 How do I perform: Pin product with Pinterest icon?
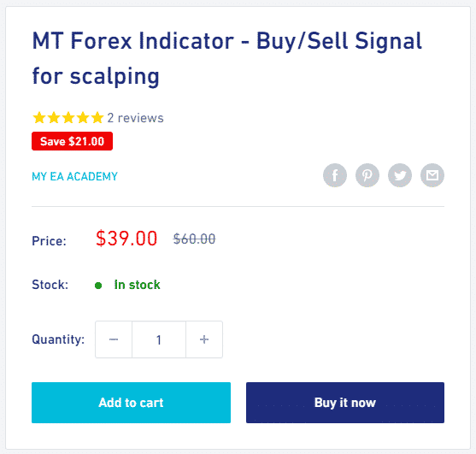click(367, 175)
